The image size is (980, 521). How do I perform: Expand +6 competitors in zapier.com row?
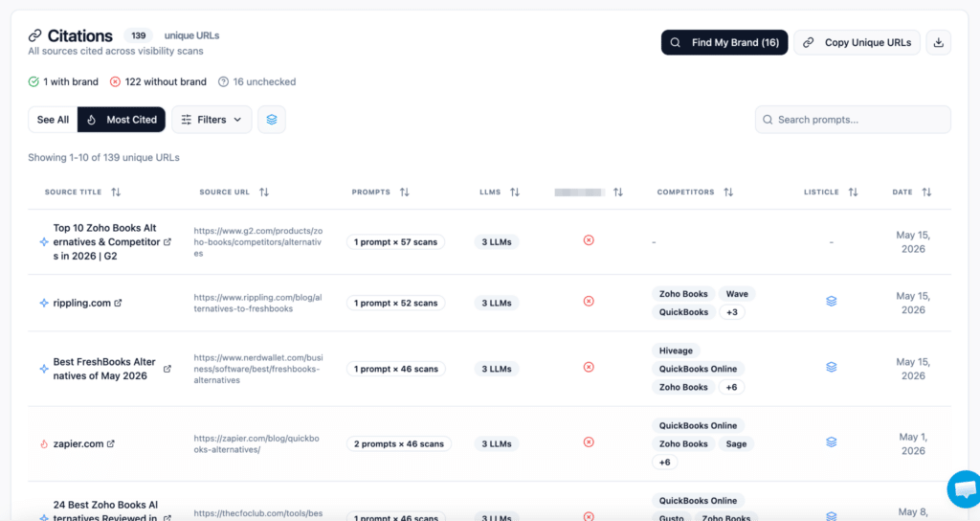[664, 463]
